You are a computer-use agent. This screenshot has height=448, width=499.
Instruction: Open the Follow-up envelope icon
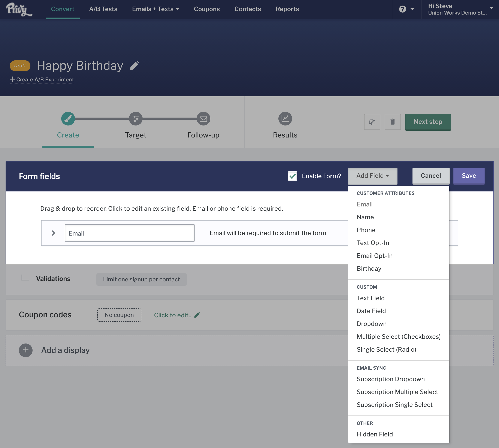coord(203,119)
